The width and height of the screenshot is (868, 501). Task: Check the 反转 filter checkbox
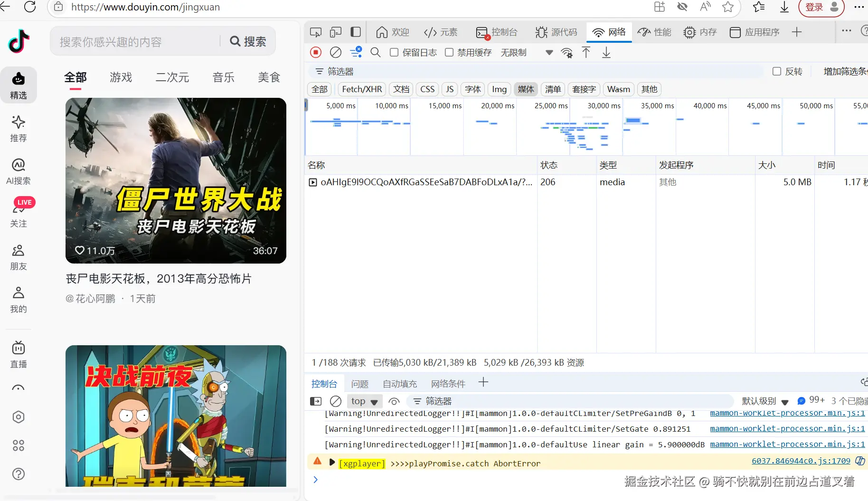pos(777,71)
